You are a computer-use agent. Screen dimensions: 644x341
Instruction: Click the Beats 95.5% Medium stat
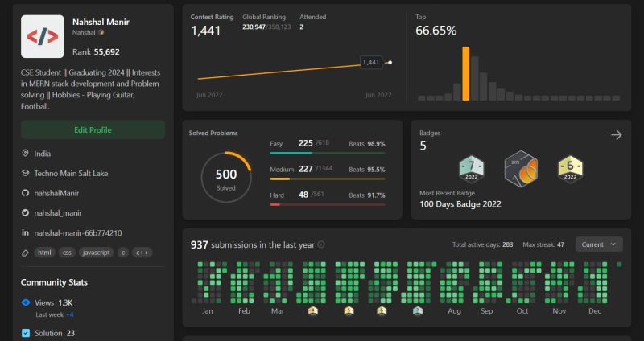367,170
